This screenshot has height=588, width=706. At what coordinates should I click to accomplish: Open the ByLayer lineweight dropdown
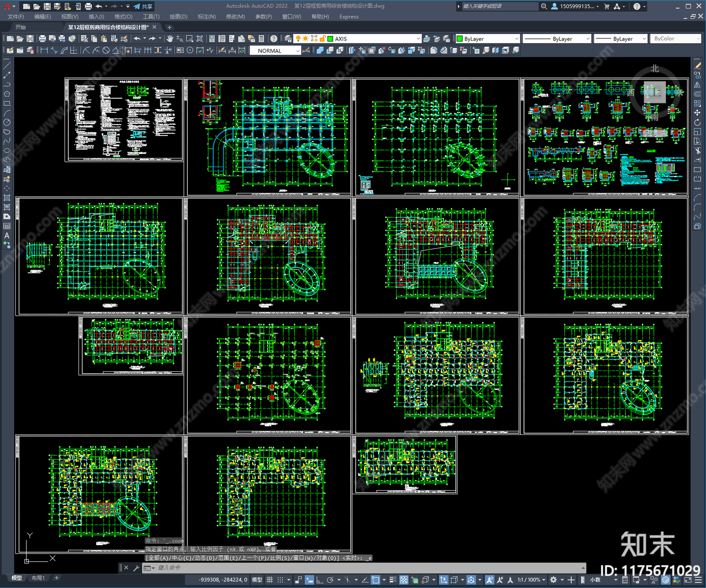644,39
